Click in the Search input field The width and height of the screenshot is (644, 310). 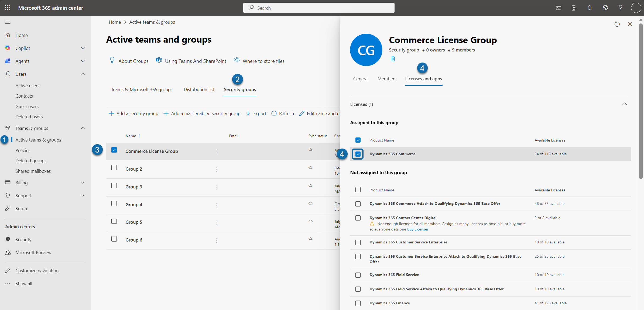(319, 8)
